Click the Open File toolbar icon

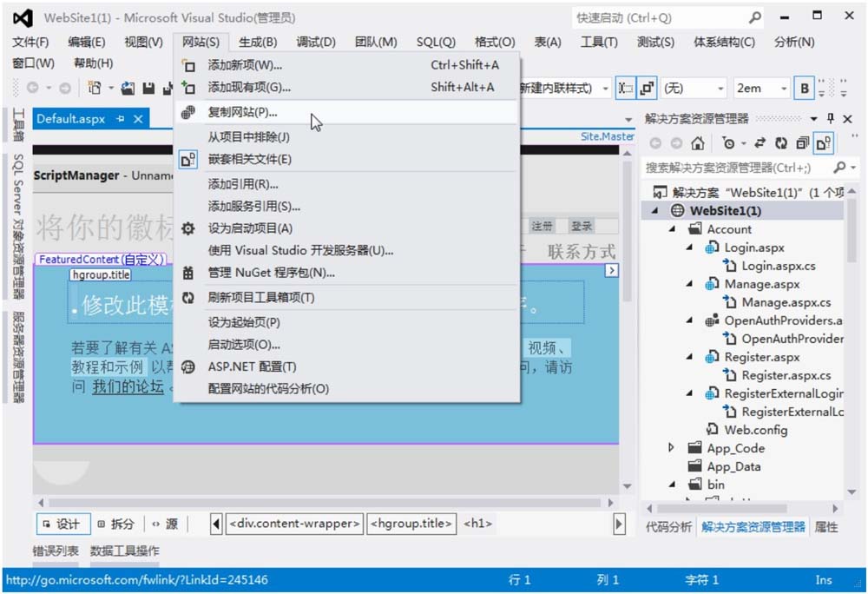coord(128,88)
